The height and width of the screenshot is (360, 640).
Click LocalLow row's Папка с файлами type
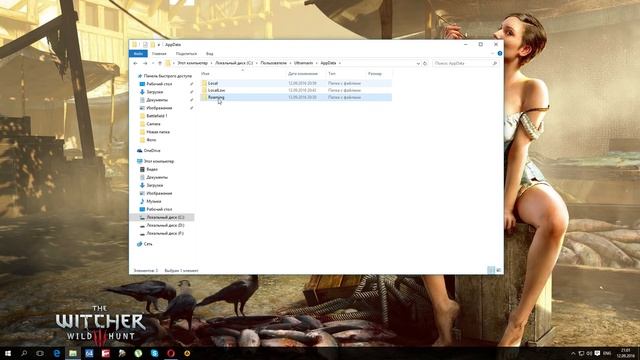pos(344,90)
